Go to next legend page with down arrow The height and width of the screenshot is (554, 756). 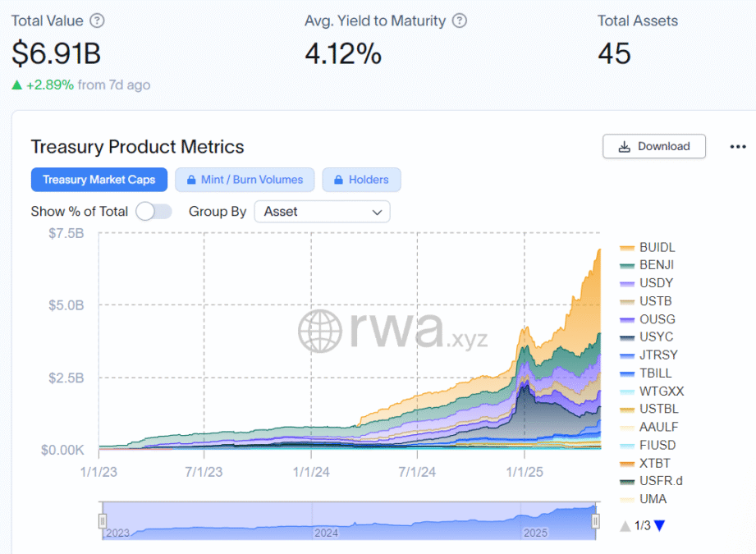[x=660, y=525]
